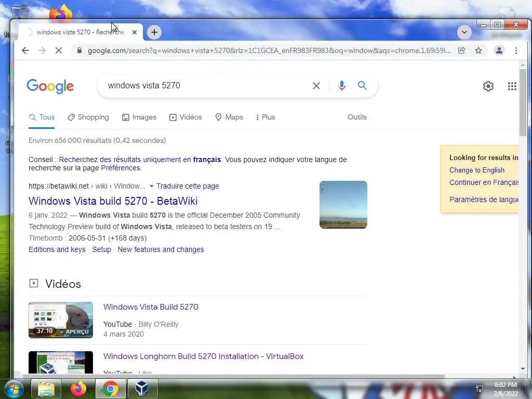Close the windows vista 5270 tab
532x399 pixels.
pos(135,32)
